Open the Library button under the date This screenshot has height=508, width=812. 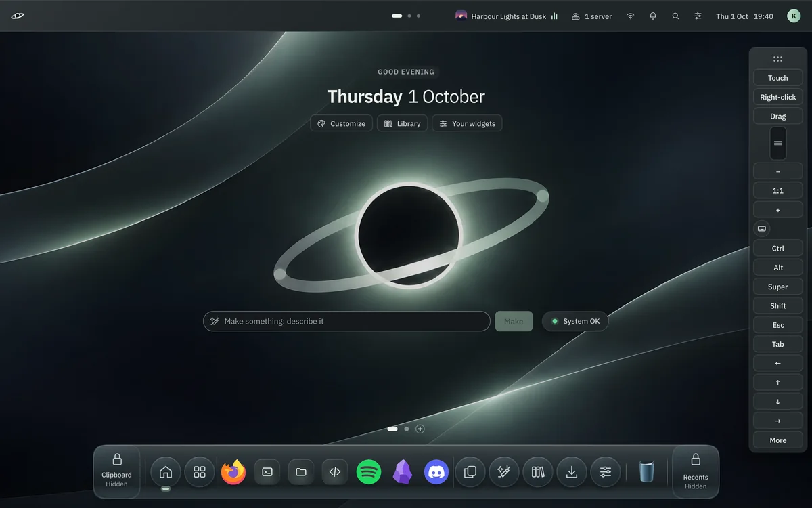pyautogui.click(x=403, y=123)
